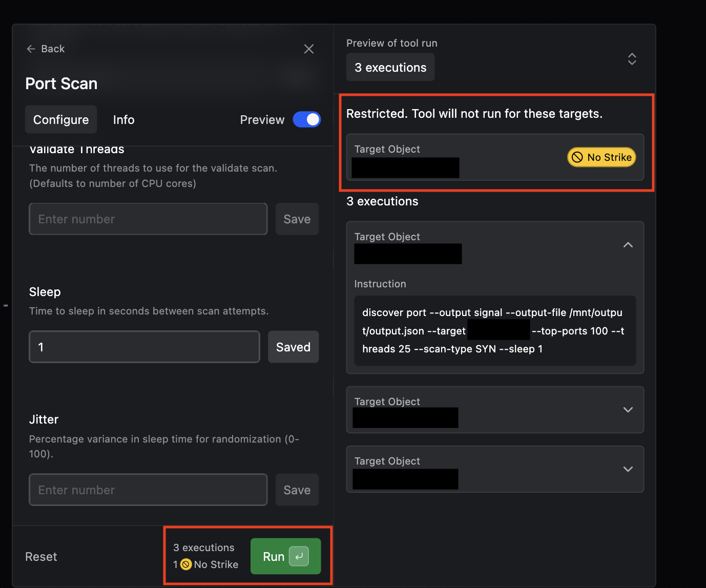
Task: Save the Validate Threads value
Action: pyautogui.click(x=297, y=219)
